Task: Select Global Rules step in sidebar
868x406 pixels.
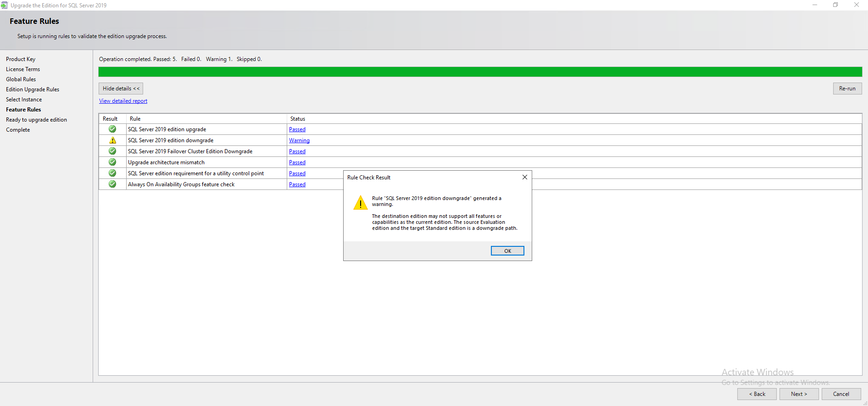Action: tap(21, 79)
